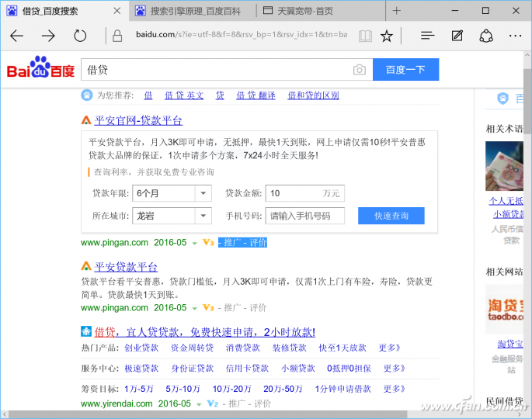Screen dimensions: 532x419
Task: Open the 宜人贷贷款 免费快速申请 result link
Action: (204, 332)
